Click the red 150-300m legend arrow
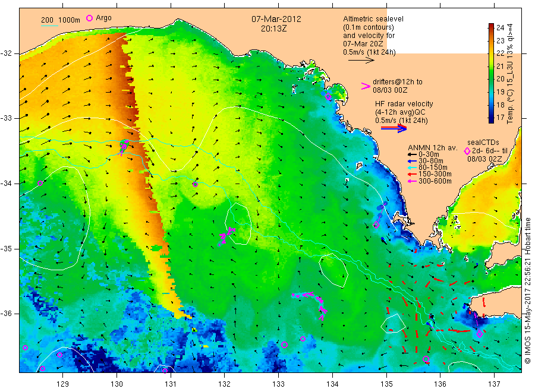The width and height of the screenshot is (535, 392). [413, 174]
